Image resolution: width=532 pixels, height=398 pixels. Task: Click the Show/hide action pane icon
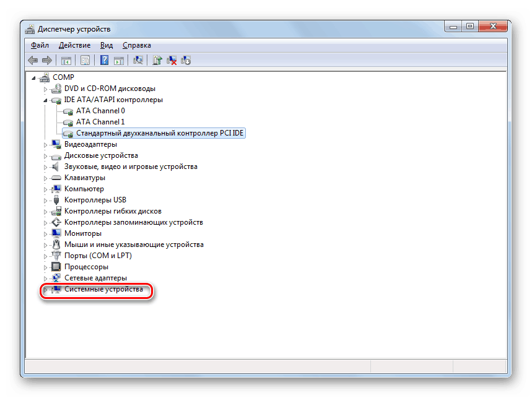click(118, 60)
